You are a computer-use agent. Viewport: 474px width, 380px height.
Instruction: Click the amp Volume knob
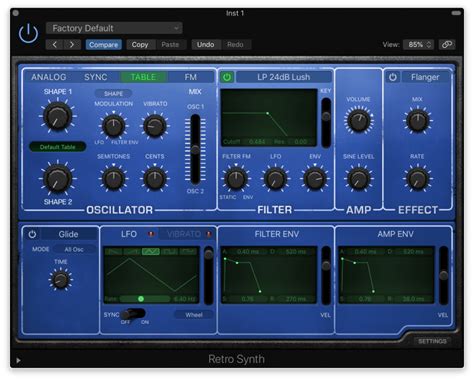point(359,120)
